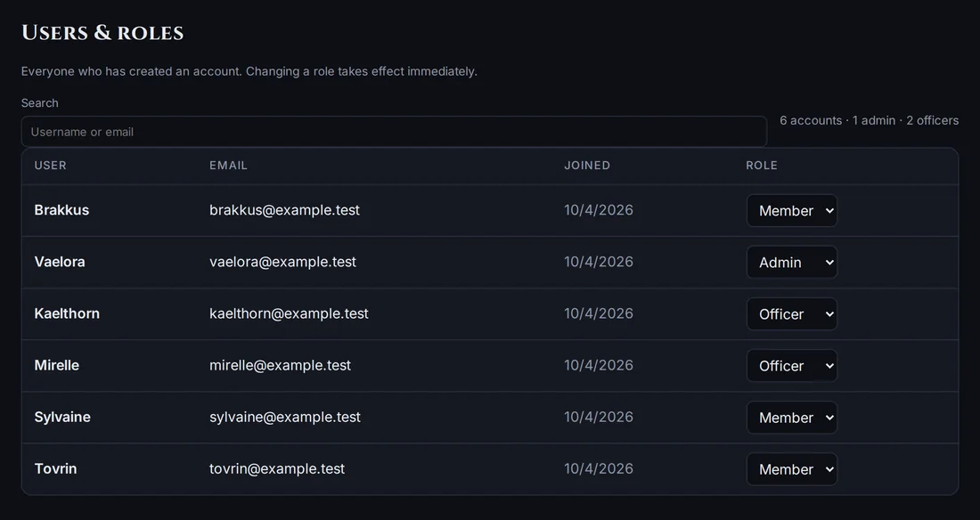980x520 pixels.
Task: Click the Users & Roles heading
Action: [x=102, y=32]
